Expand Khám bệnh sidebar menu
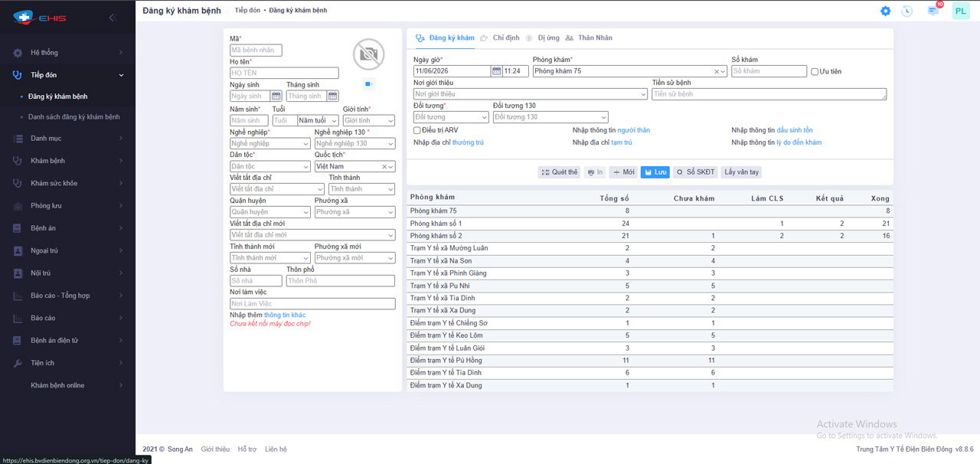 pyautogui.click(x=68, y=161)
